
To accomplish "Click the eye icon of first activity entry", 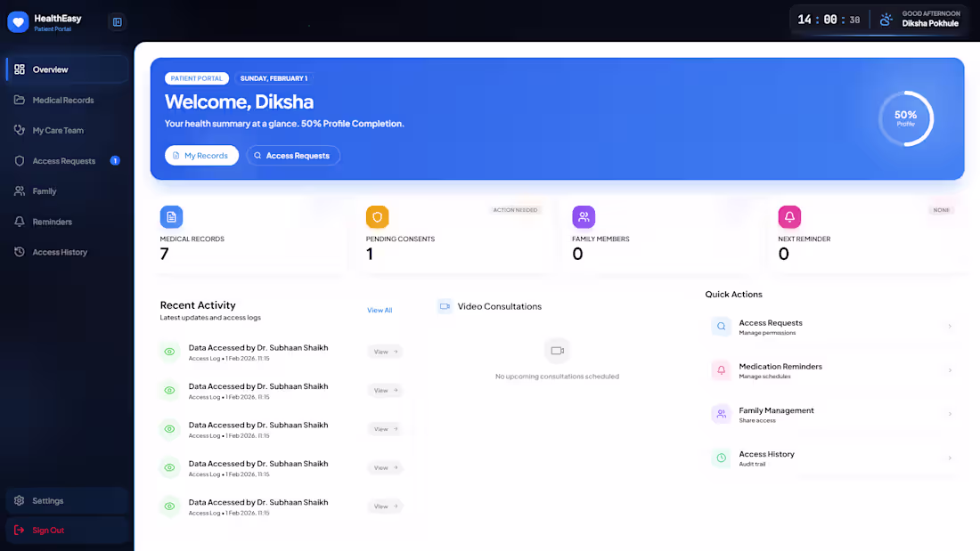I will pyautogui.click(x=169, y=352).
